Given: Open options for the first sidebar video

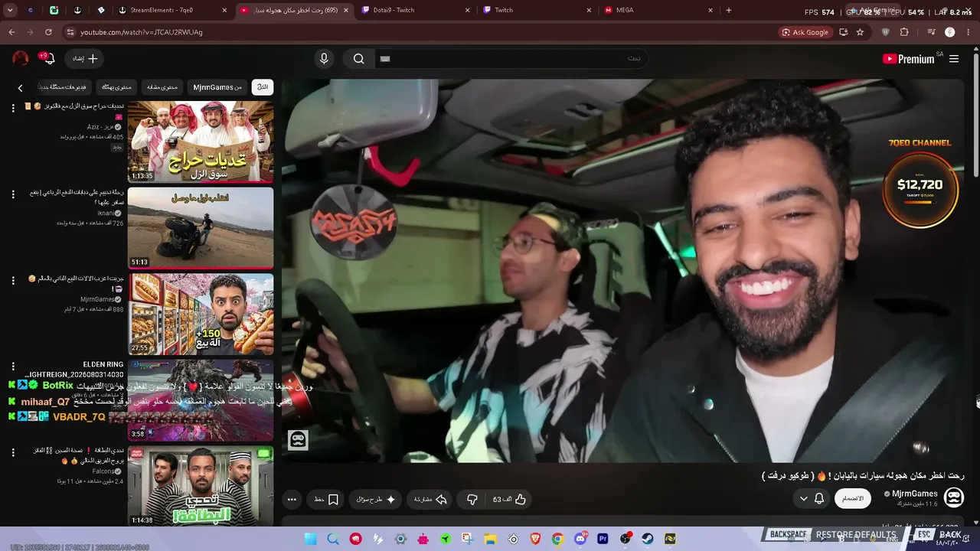Looking at the screenshot, I should coord(13,109).
